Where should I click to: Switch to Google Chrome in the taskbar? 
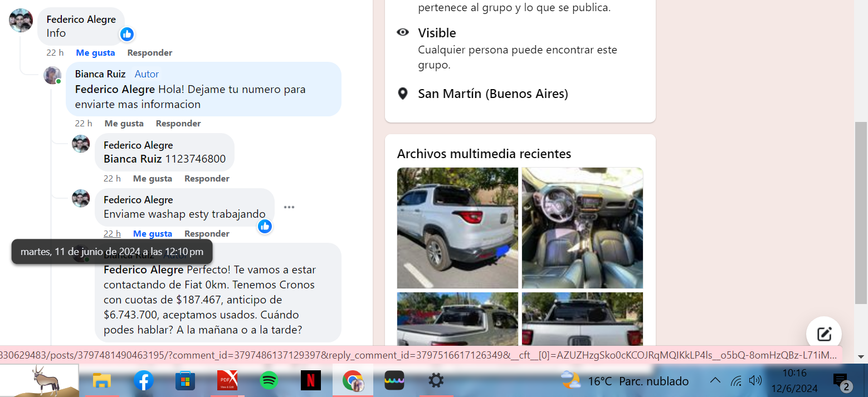pyautogui.click(x=353, y=381)
